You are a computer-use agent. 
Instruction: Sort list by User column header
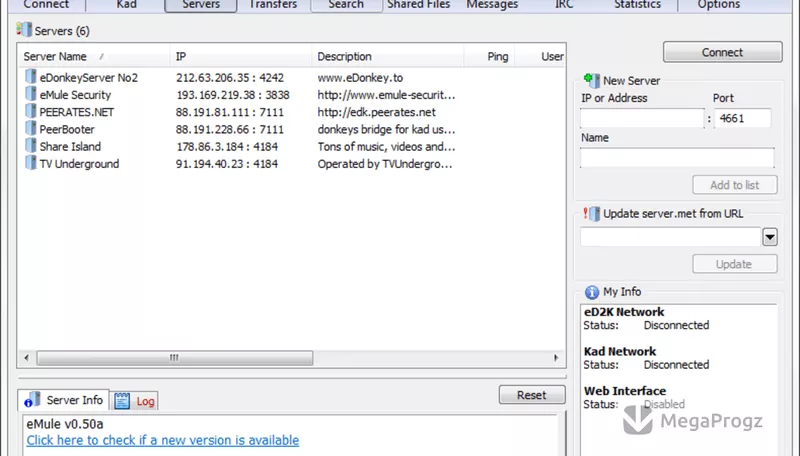[x=540, y=57]
